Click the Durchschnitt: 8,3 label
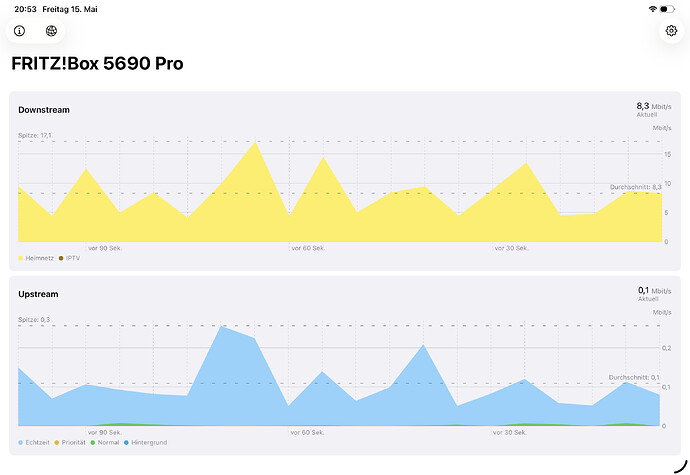 [635, 187]
